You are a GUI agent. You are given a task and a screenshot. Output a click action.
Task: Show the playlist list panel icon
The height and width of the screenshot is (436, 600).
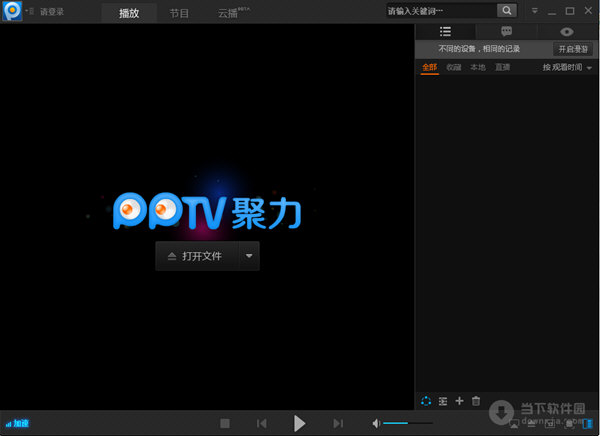445,31
